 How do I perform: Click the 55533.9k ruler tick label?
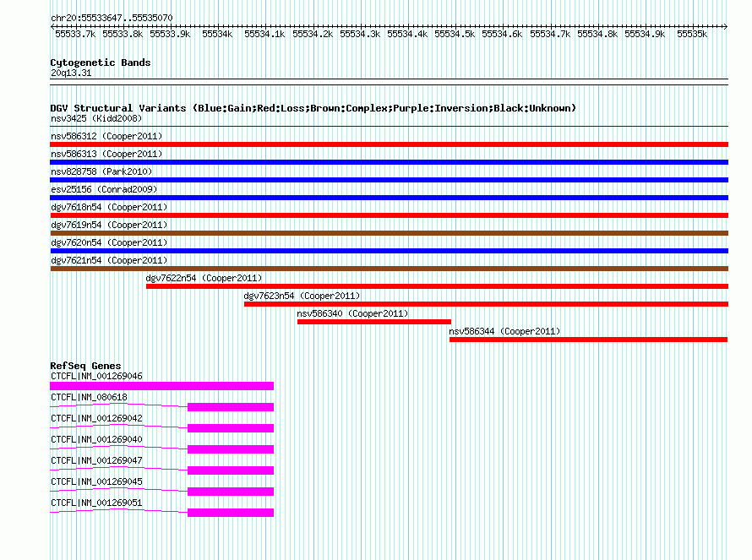pos(170,34)
